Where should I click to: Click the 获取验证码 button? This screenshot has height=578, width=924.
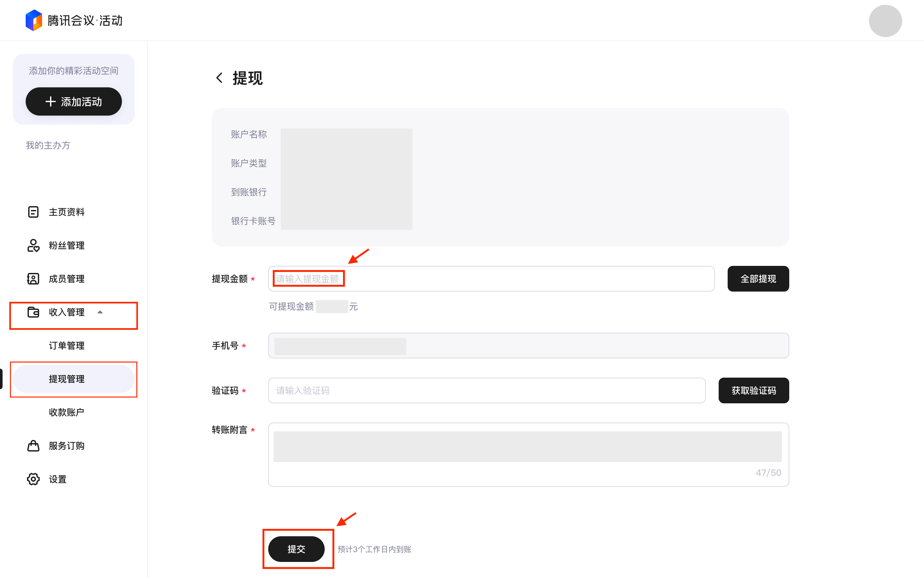coord(753,390)
